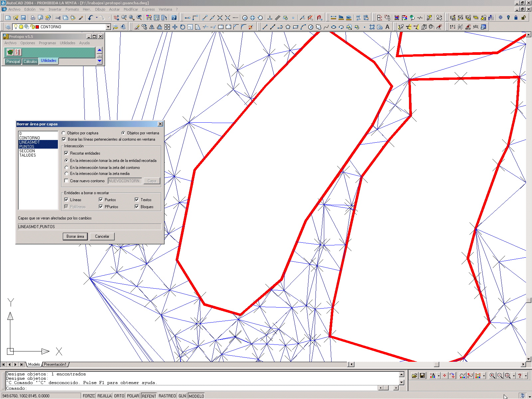The height and width of the screenshot is (399, 532).
Task: Click the Save diskette icon in top toolbar
Action: pyautogui.click(x=23, y=18)
